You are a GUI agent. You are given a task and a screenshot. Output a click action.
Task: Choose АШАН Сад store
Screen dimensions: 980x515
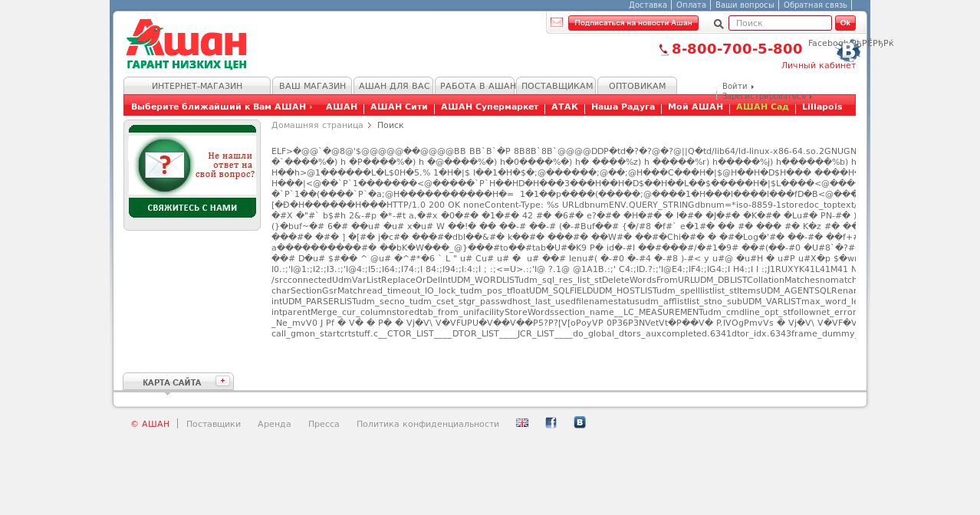762,107
